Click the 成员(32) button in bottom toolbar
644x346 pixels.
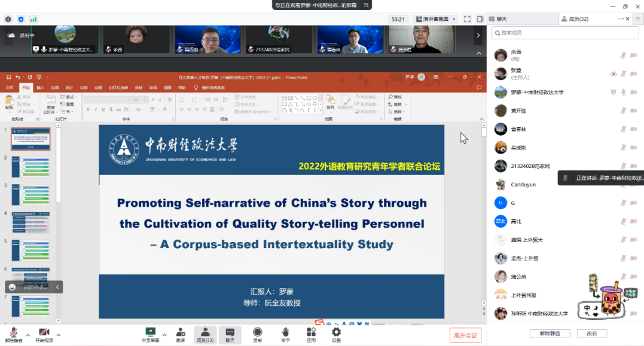click(x=205, y=335)
